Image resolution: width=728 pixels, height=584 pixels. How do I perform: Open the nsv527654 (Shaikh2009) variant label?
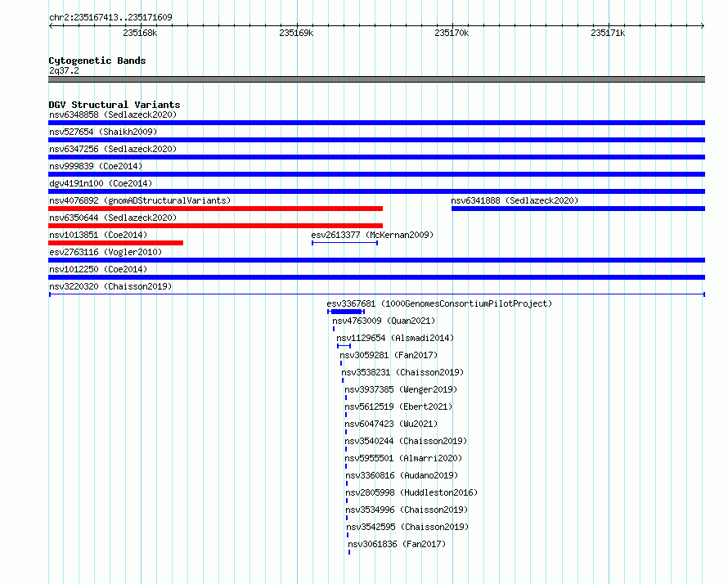click(103, 132)
